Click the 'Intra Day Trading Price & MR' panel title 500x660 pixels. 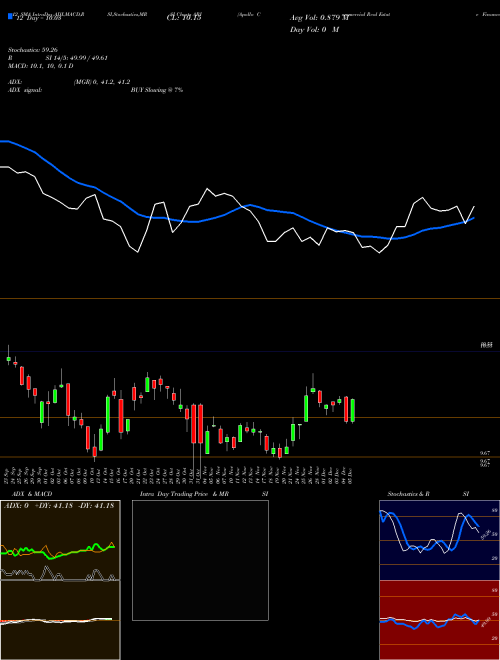click(x=185, y=494)
